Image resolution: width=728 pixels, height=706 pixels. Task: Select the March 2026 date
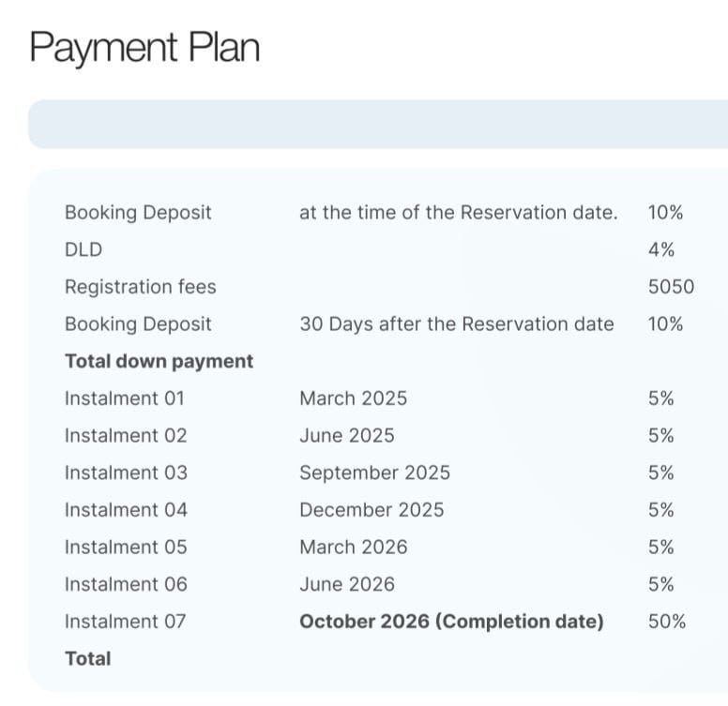point(353,548)
